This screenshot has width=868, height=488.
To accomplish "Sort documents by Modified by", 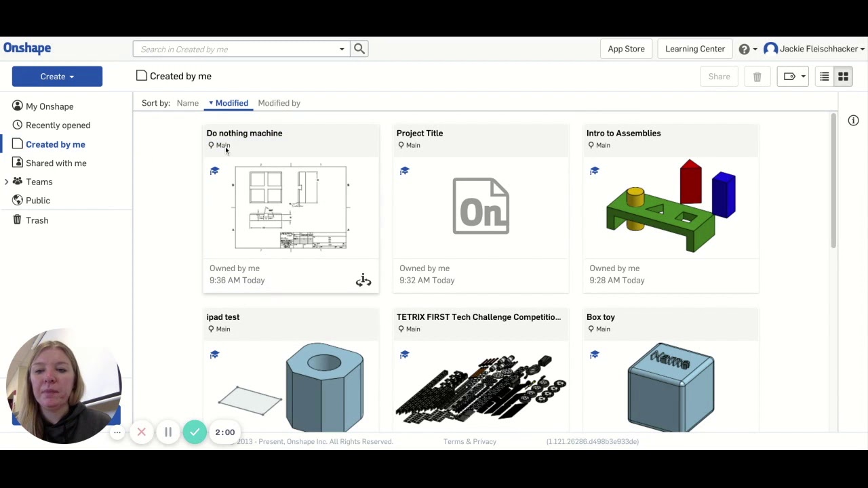I will [279, 103].
